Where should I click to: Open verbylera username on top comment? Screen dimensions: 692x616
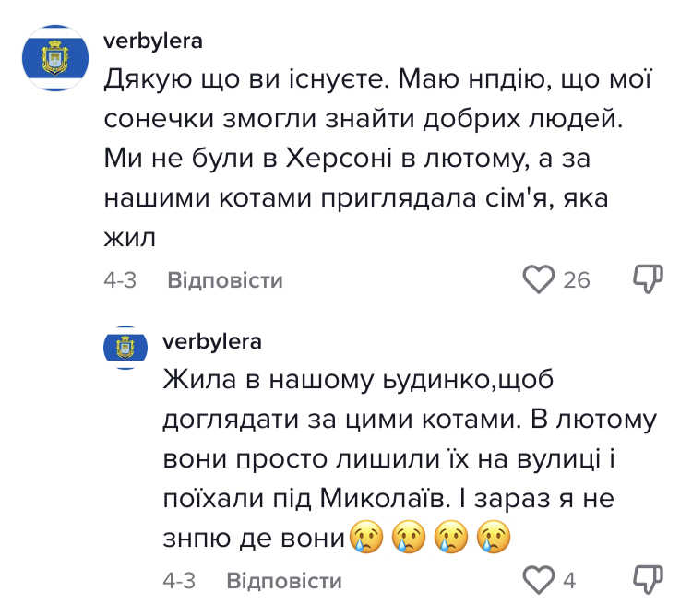click(153, 42)
